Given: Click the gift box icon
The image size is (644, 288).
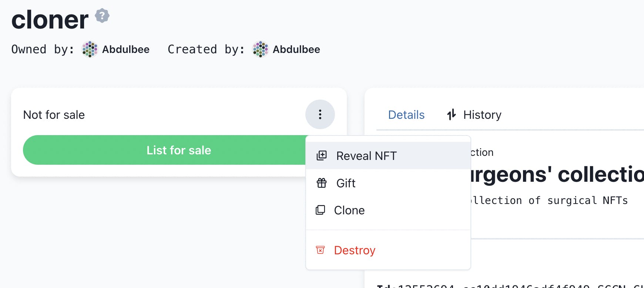Looking at the screenshot, I should pyautogui.click(x=322, y=183).
